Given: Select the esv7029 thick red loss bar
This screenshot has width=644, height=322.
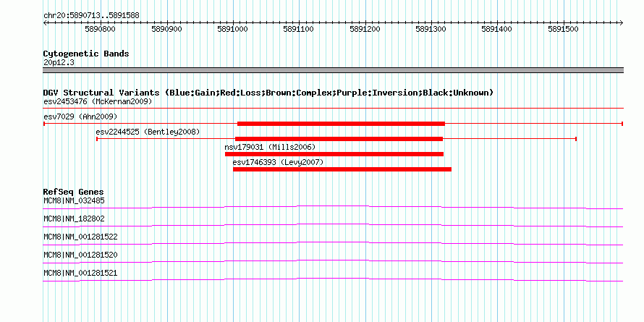Looking at the screenshot, I should pos(341,124).
